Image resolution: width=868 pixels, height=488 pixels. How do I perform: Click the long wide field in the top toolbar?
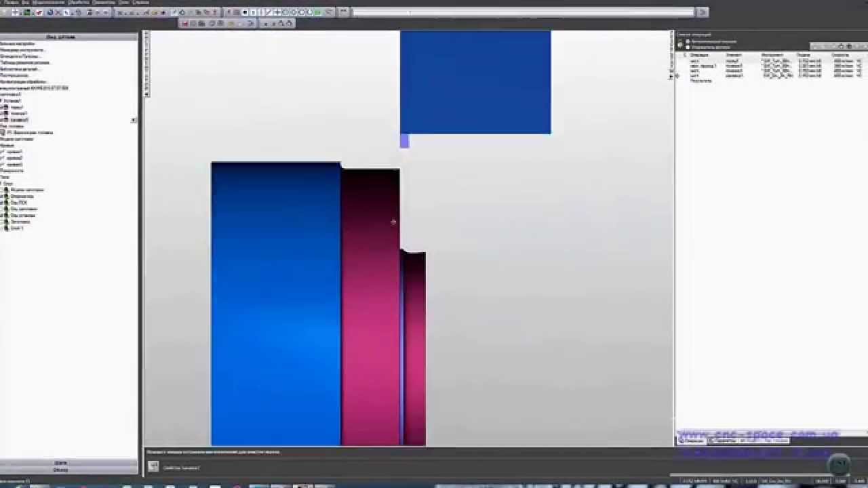click(x=524, y=12)
